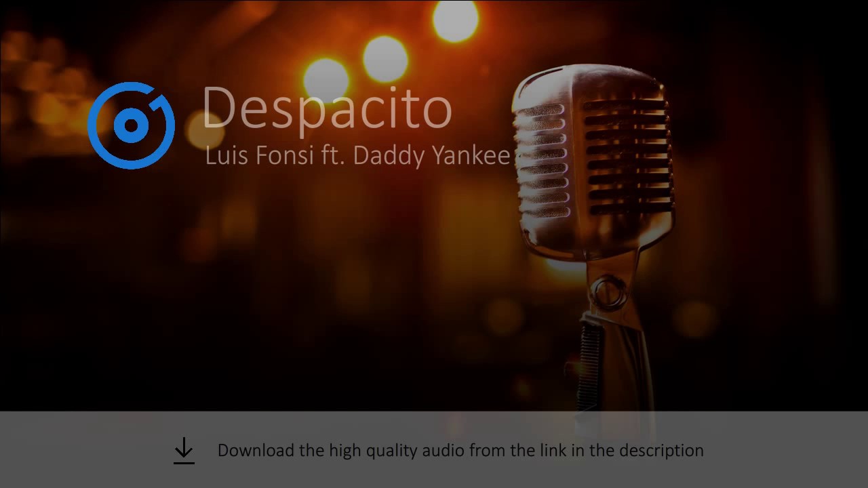Click the Luis Fonsi ft. Daddy Yankee text

(x=357, y=156)
